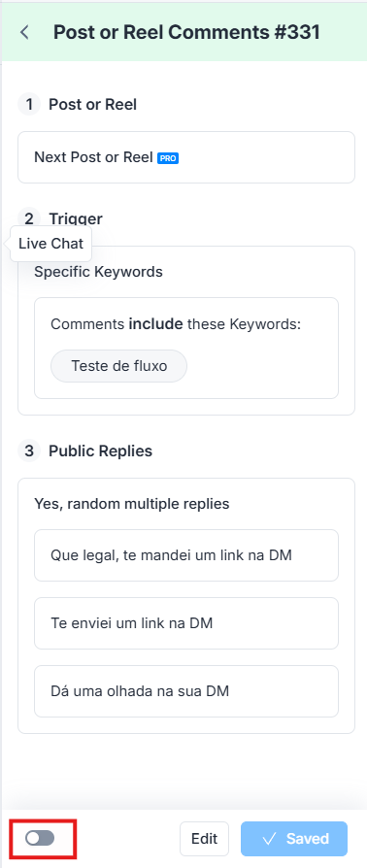The width and height of the screenshot is (367, 868).
Task: Click the checkmark icon in the Saved button
Action: click(270, 839)
